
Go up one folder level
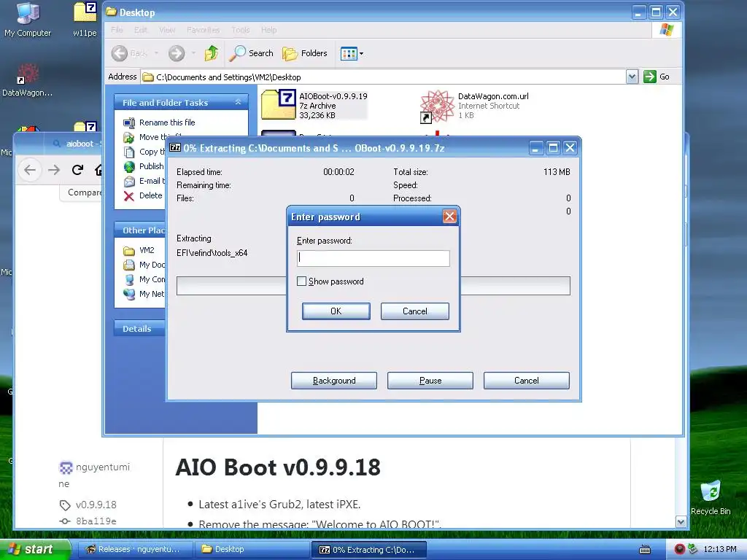click(x=212, y=53)
